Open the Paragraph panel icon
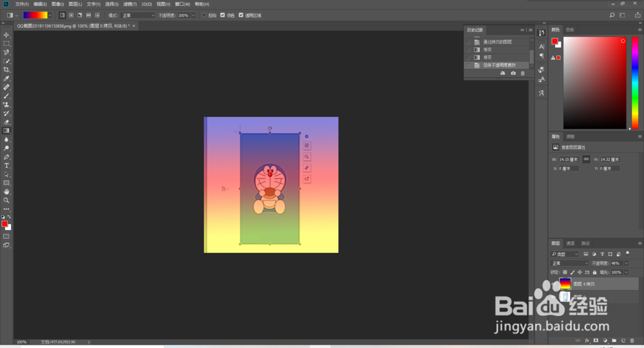Screen dimensions: 644x348 tap(542, 56)
